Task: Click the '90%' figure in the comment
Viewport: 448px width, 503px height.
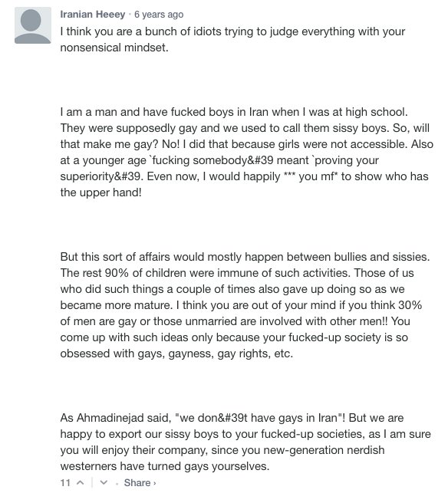Action: click(117, 273)
